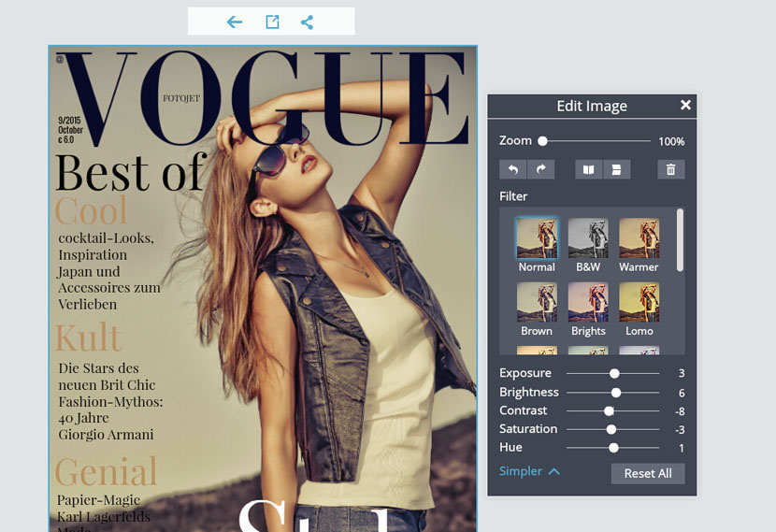Select the 'Kult' heading on cover

tap(88, 338)
